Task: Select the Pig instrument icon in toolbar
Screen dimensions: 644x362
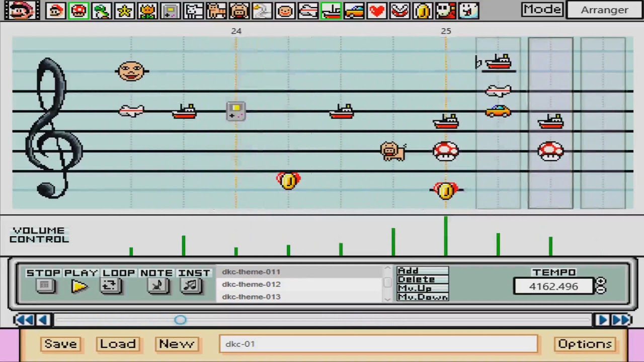Action: pos(239,10)
